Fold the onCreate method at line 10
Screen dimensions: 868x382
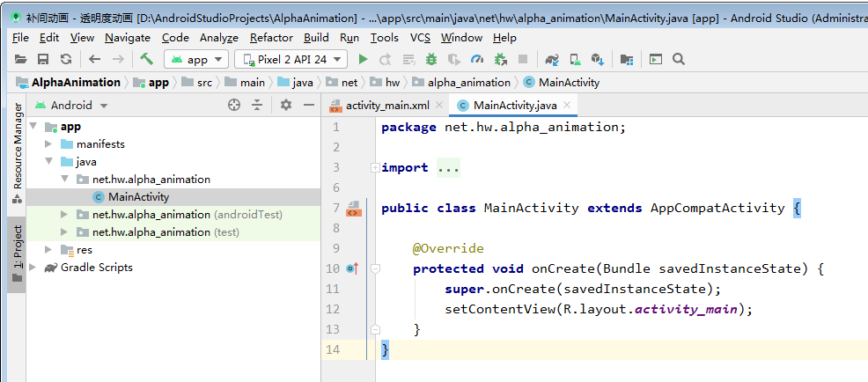(375, 268)
